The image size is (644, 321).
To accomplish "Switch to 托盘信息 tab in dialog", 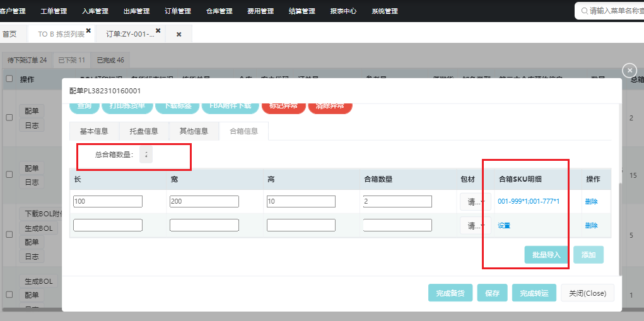I will point(144,131).
